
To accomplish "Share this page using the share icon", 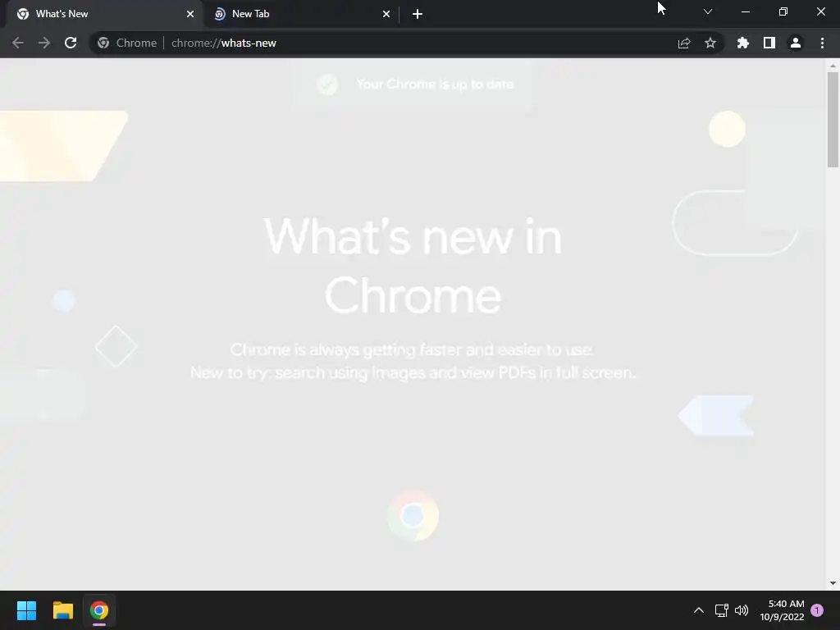I will click(x=684, y=43).
